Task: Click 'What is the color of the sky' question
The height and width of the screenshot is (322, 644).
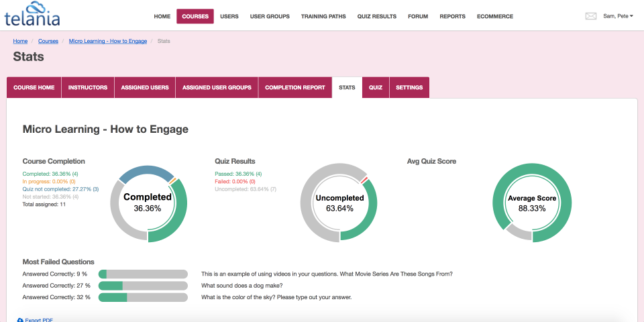Action: (276, 297)
